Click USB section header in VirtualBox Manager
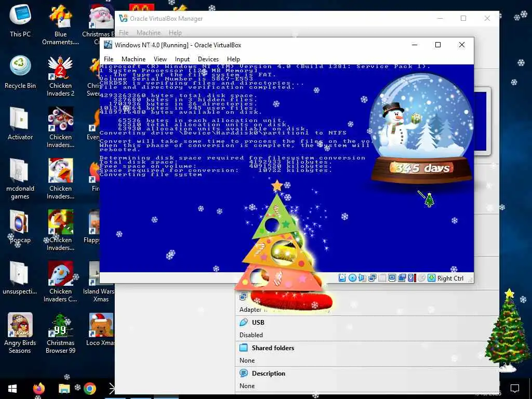532x399 pixels. tap(258, 322)
